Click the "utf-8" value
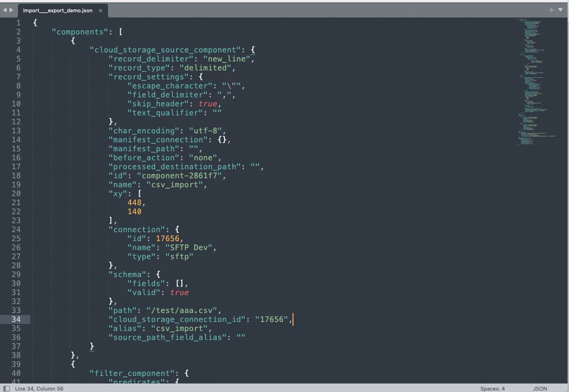Viewport: 569px width, 392px height. (205, 131)
